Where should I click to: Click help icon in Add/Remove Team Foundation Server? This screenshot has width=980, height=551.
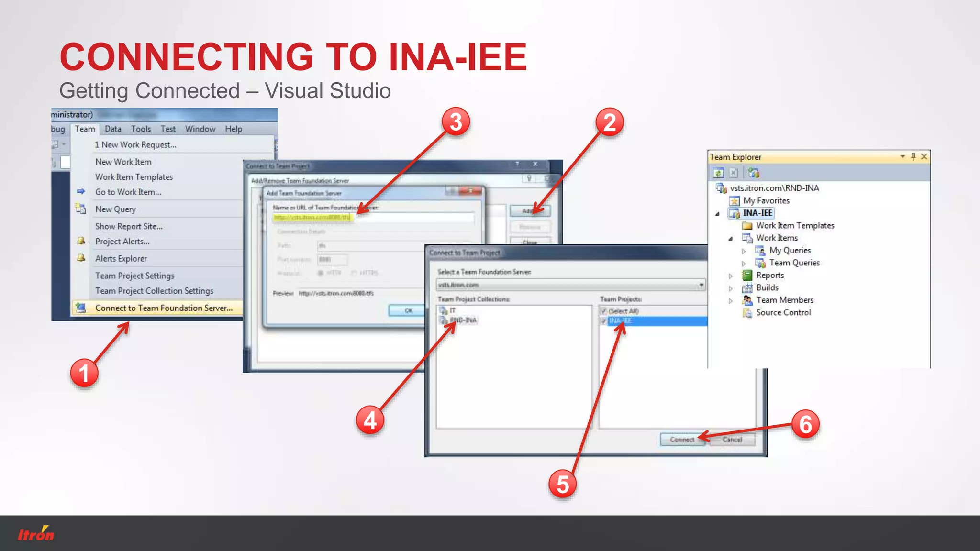[x=529, y=178]
